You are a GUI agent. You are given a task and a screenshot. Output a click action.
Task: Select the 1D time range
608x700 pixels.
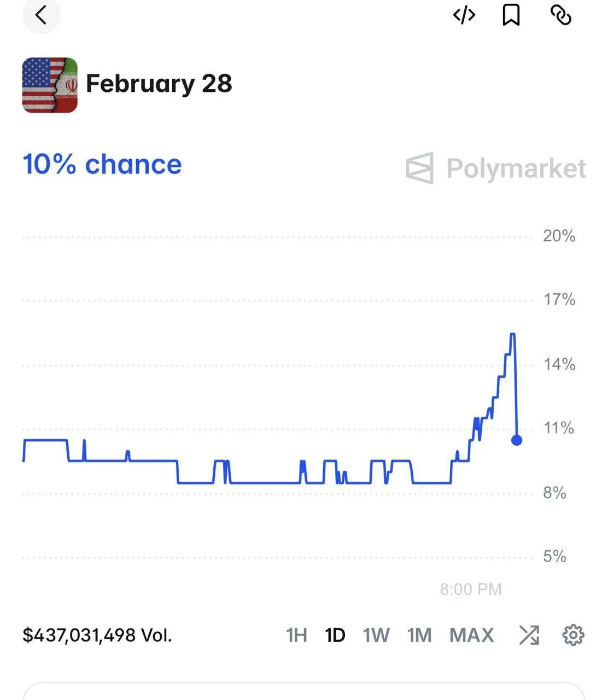335,635
